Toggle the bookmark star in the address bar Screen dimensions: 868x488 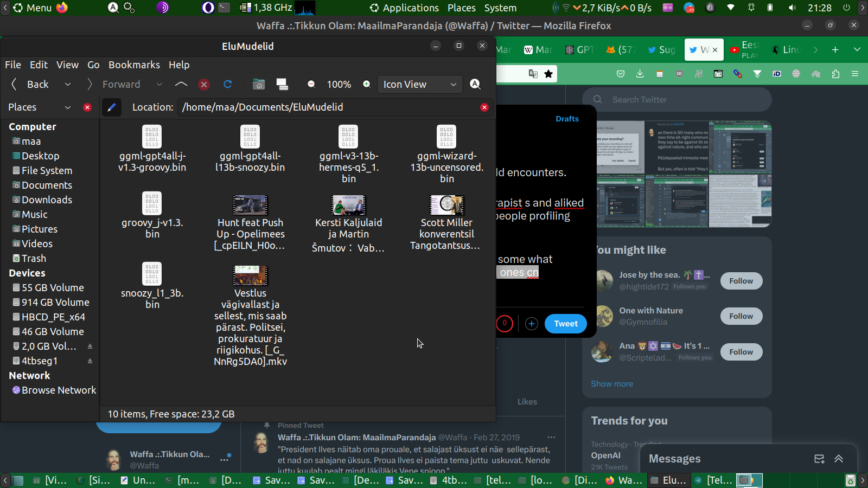click(548, 74)
